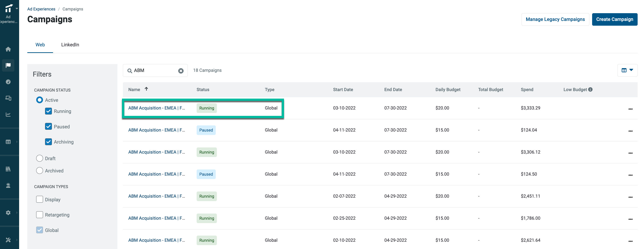Image resolution: width=644 pixels, height=249 pixels.
Task: Open row actions for the $2,621.64 campaign
Action: tap(630, 241)
